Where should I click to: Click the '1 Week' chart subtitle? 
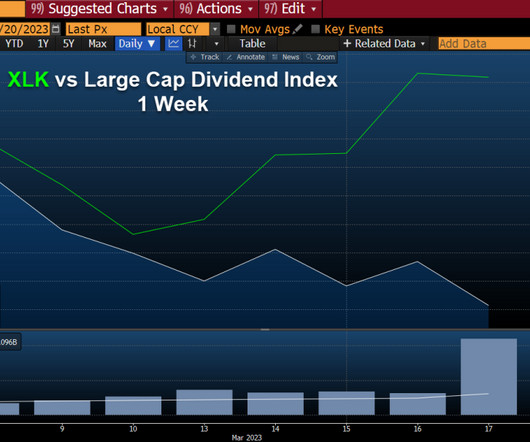point(173,104)
